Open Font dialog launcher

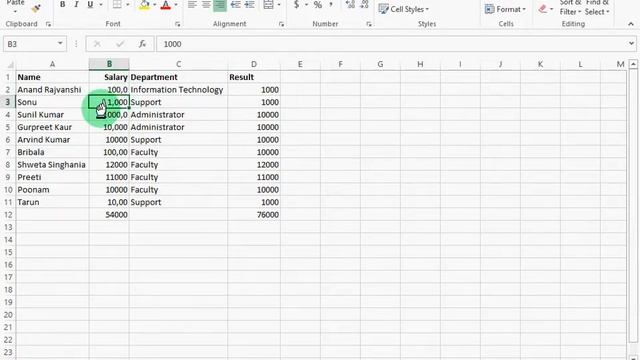(178, 24)
